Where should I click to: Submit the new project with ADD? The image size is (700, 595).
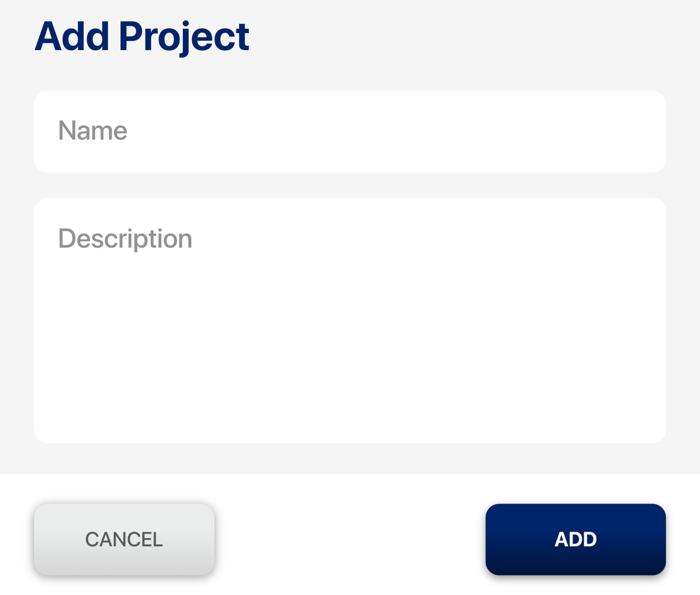click(x=576, y=540)
